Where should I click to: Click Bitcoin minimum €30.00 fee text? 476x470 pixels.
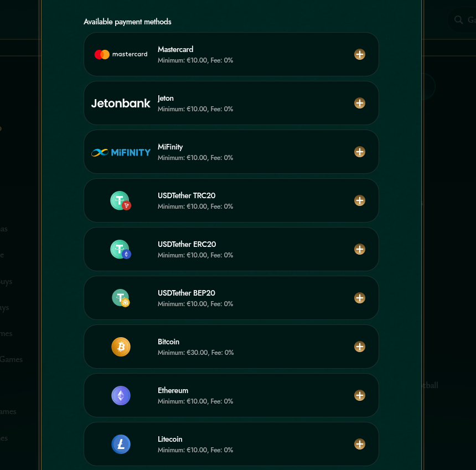click(195, 353)
